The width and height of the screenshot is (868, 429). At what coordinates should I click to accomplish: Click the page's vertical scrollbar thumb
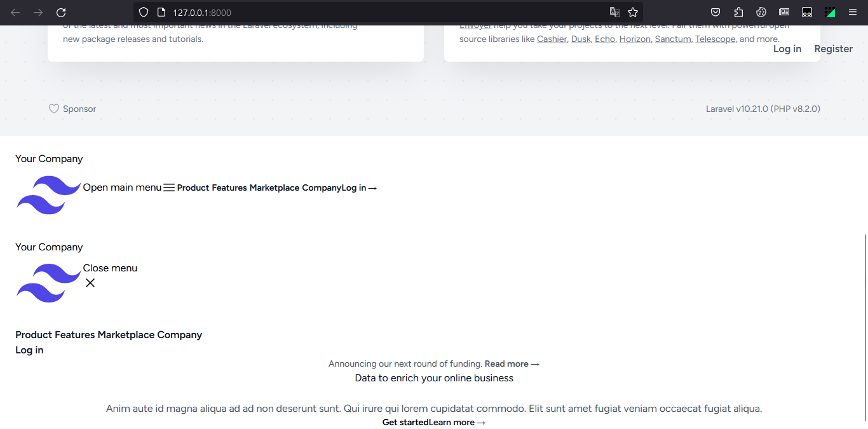(864, 327)
